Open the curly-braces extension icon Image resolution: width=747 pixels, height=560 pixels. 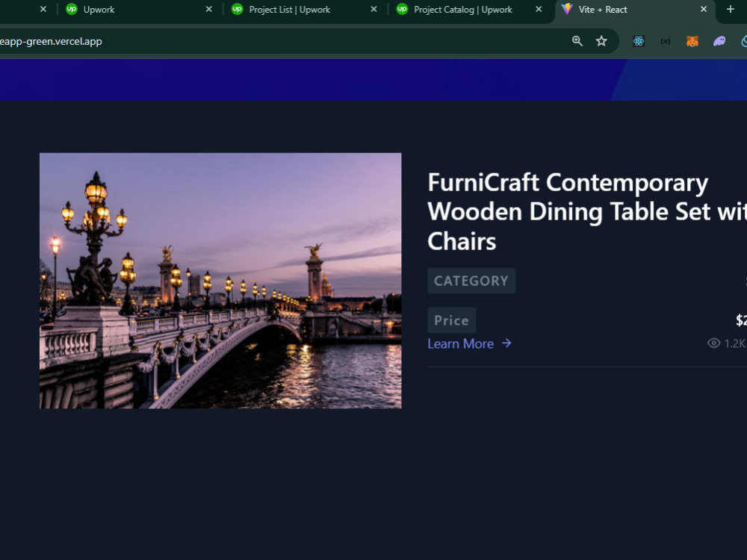[x=666, y=41]
